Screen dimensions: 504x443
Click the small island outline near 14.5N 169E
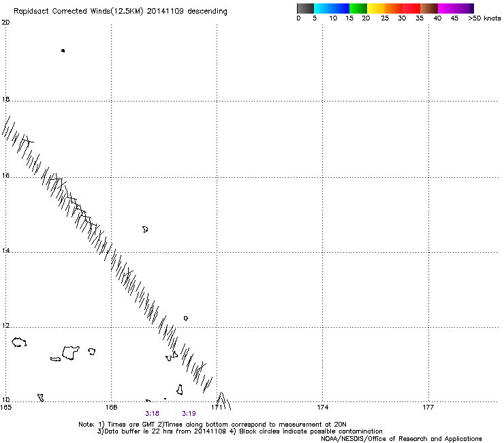145,230
